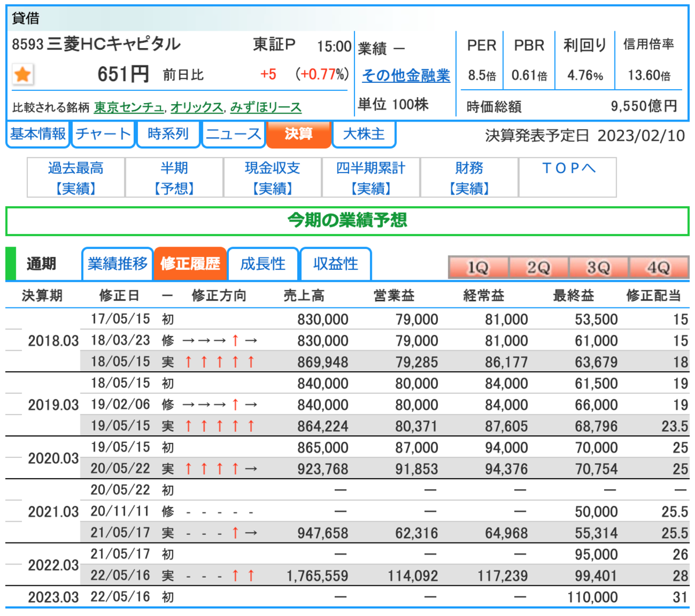Jump to 過去最高【実績】 section

[76, 178]
